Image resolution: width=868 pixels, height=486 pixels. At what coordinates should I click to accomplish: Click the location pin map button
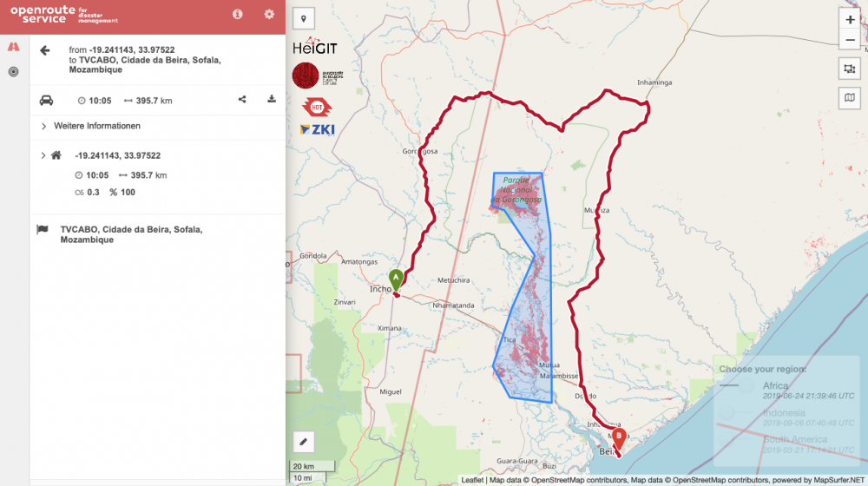(304, 18)
